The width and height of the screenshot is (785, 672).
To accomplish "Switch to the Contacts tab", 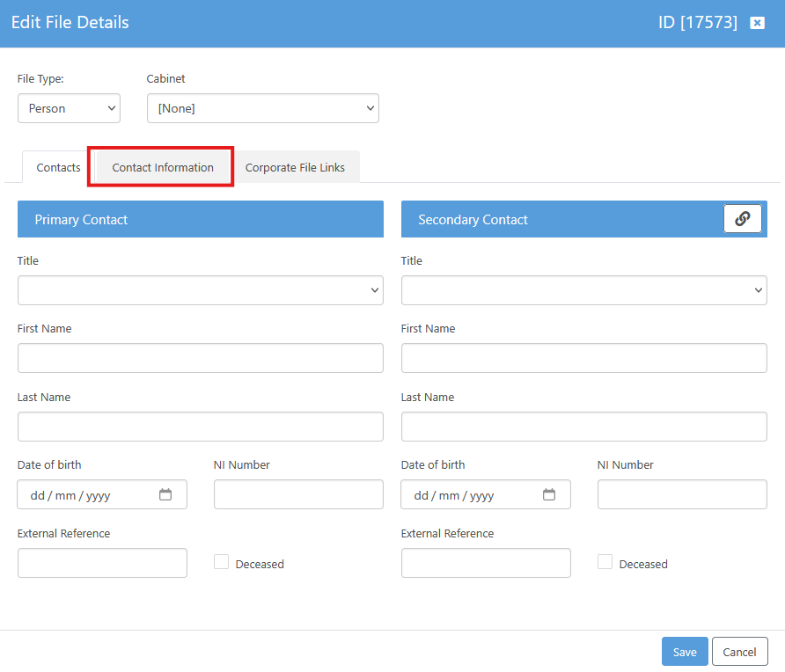I will point(58,168).
